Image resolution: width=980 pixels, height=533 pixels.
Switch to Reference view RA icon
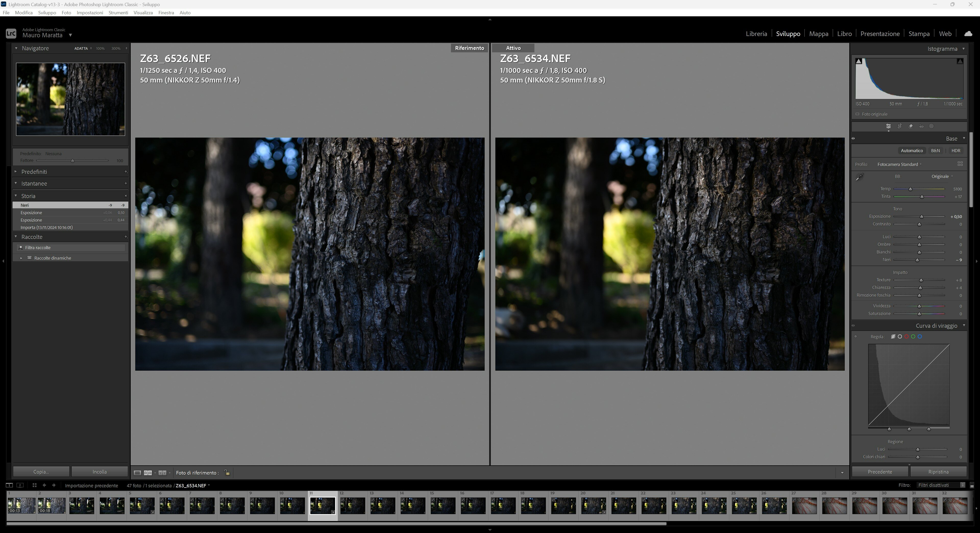pyautogui.click(x=148, y=473)
